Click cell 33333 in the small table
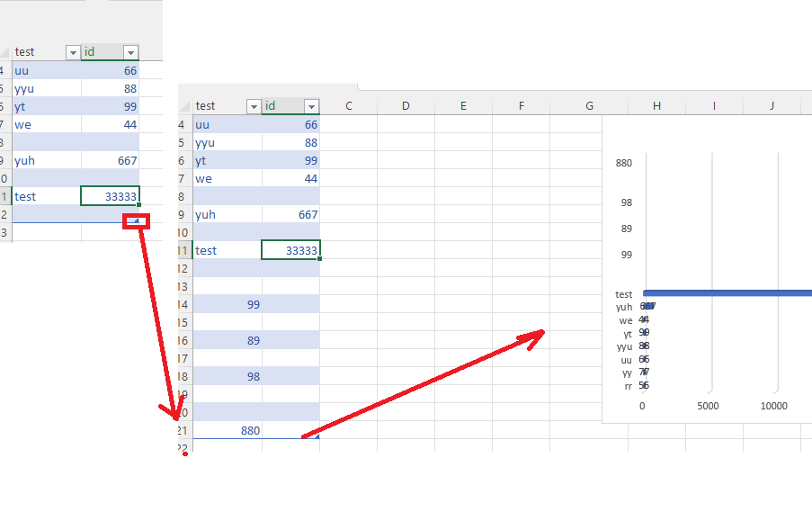Screen dimensions: 812x512 click(x=110, y=196)
